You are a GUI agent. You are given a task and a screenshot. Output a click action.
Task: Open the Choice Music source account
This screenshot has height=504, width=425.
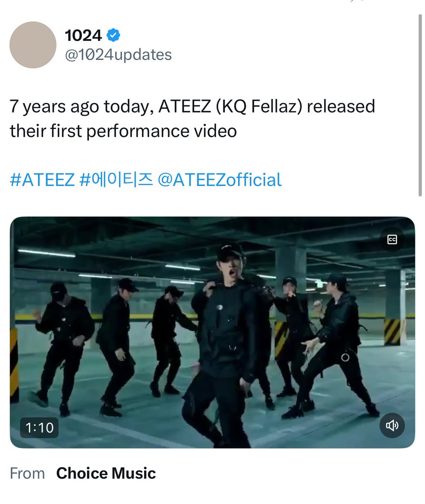pyautogui.click(x=106, y=473)
